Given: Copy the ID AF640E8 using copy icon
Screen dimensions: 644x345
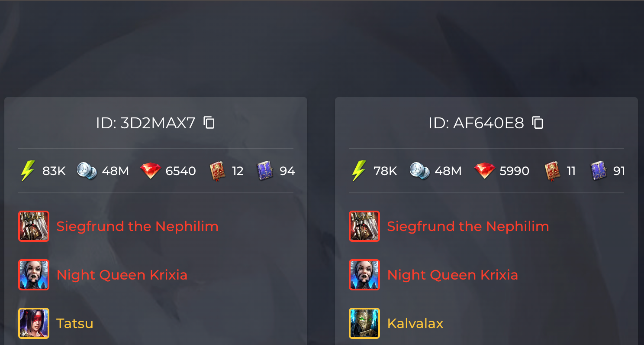Looking at the screenshot, I should coord(538,123).
